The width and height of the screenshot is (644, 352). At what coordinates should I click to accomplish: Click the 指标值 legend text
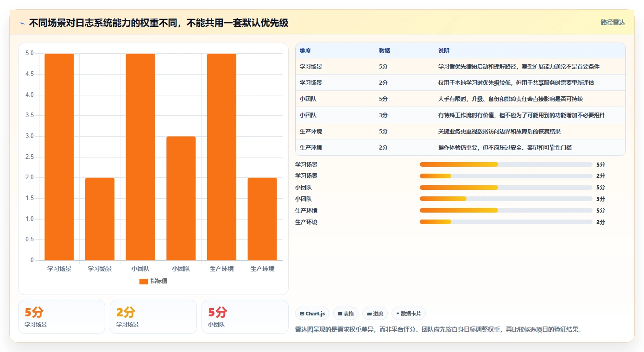click(x=159, y=281)
